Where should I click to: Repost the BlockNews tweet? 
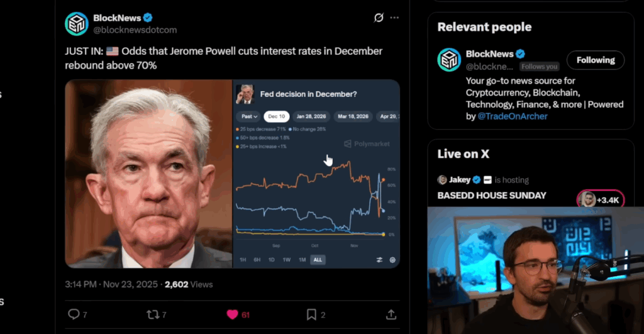153,315
